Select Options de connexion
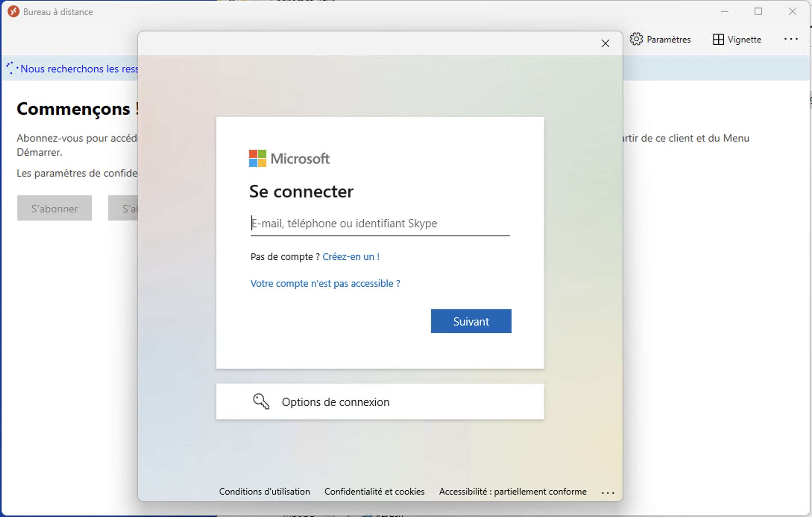 [335, 402]
